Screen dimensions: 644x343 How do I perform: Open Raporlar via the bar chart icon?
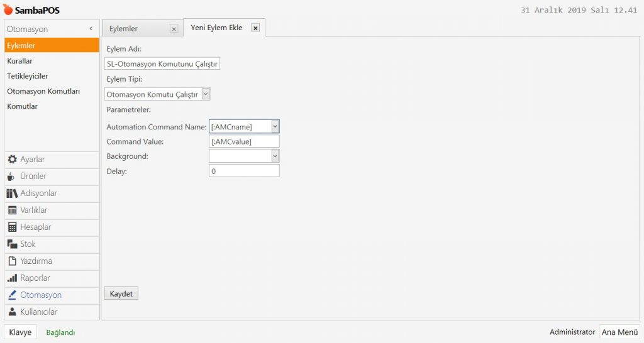click(x=12, y=278)
